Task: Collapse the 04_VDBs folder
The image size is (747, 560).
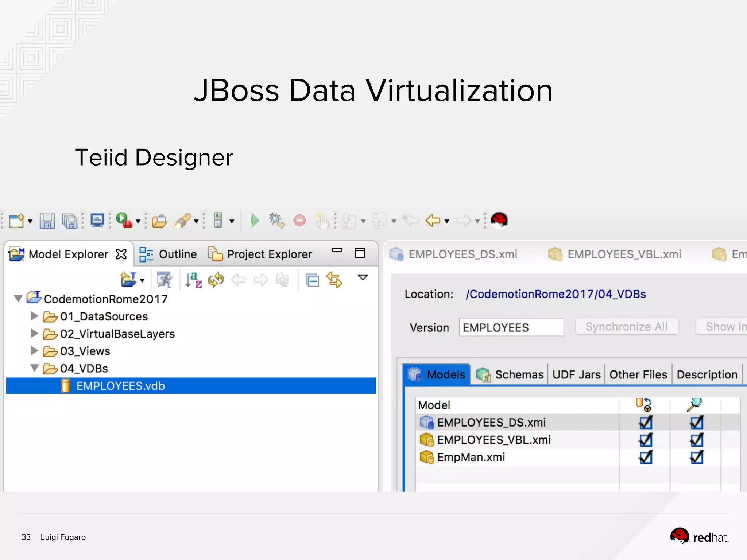Action: pos(35,368)
